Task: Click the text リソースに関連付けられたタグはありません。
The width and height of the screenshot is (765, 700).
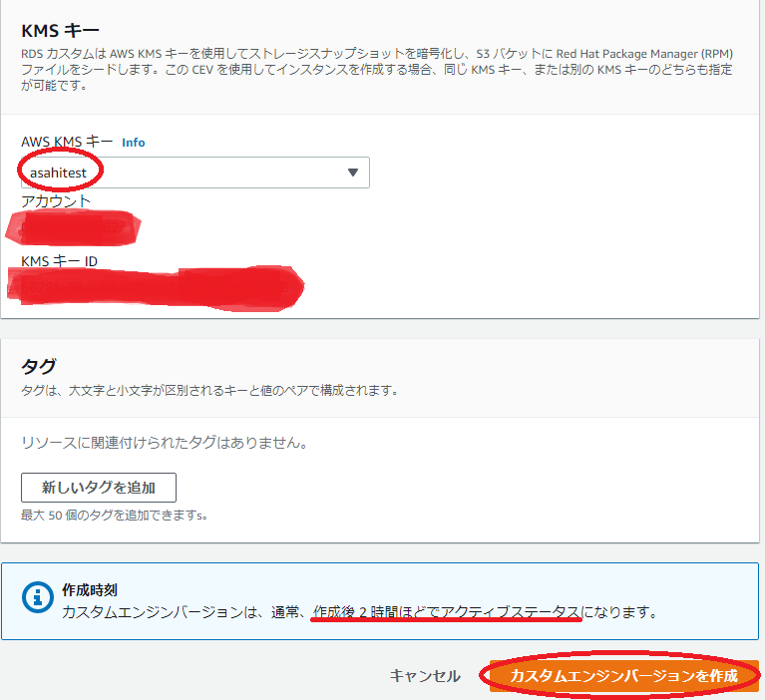Action: [x=165, y=443]
